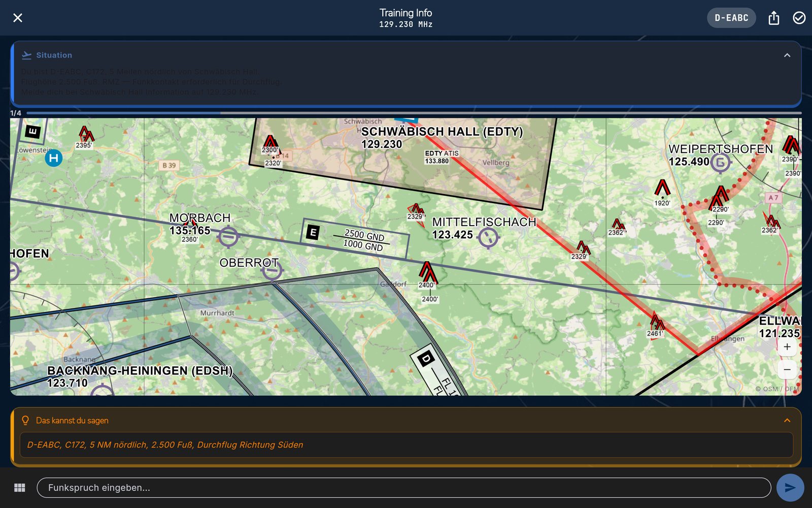Click the Situation heading text

(x=54, y=55)
